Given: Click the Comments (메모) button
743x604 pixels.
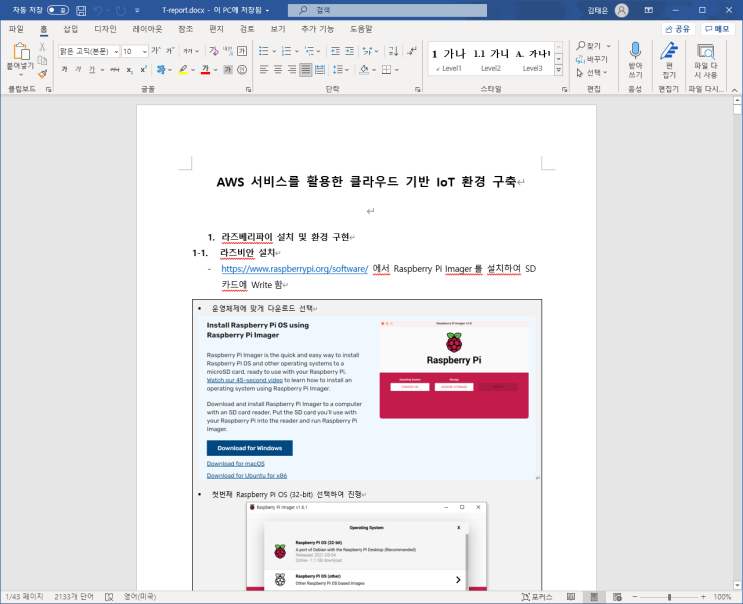Looking at the screenshot, I should [x=717, y=29].
